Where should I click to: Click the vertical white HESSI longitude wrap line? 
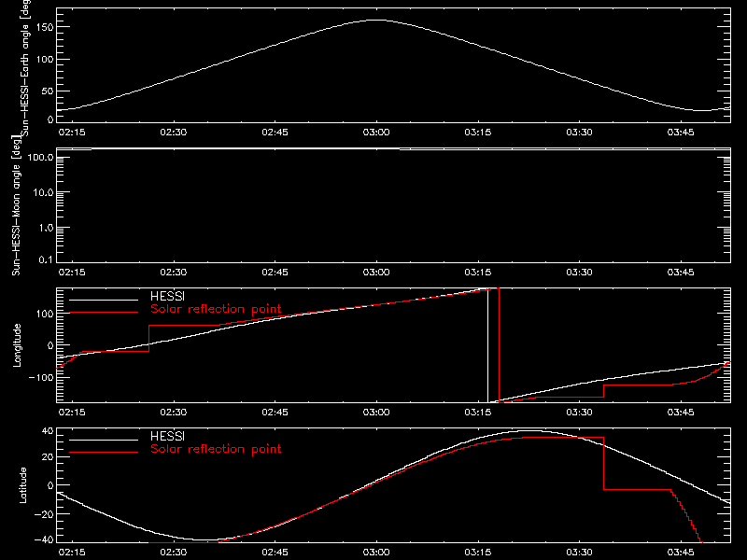[x=487, y=345]
